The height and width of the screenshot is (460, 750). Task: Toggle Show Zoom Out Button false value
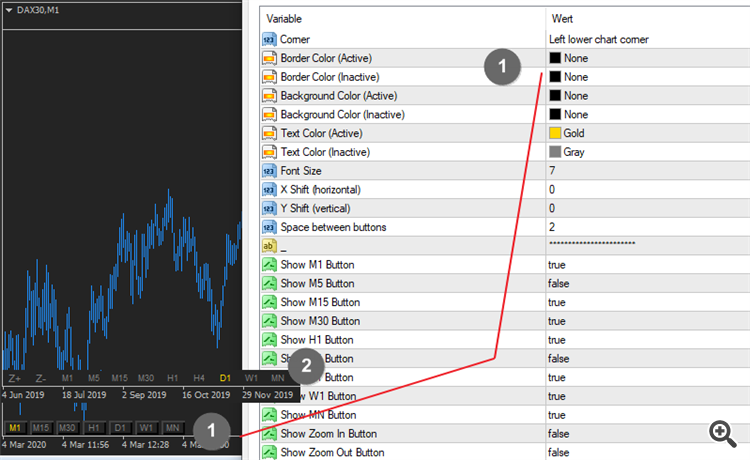(559, 452)
